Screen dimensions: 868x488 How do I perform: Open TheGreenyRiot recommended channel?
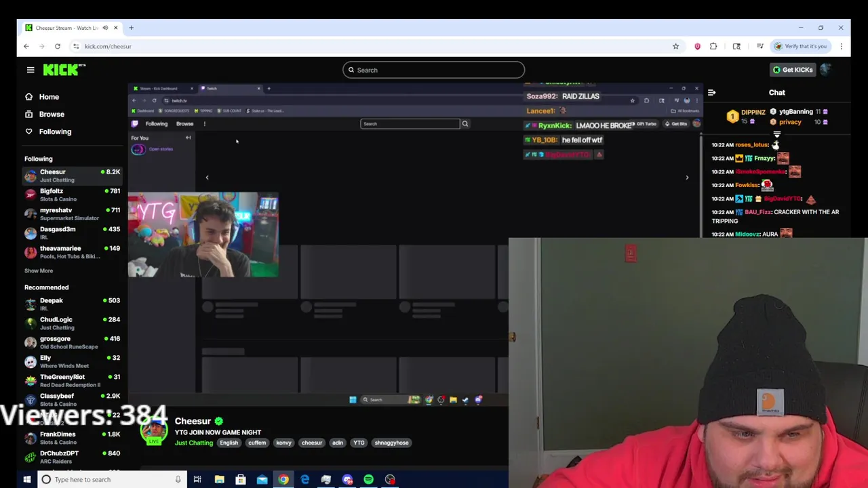tap(72, 380)
